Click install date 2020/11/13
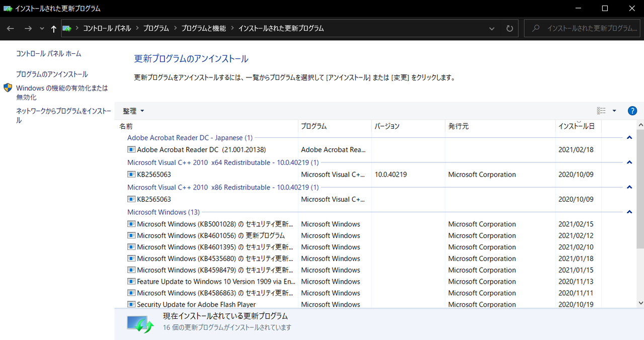This screenshot has width=644, height=340. pyautogui.click(x=576, y=282)
